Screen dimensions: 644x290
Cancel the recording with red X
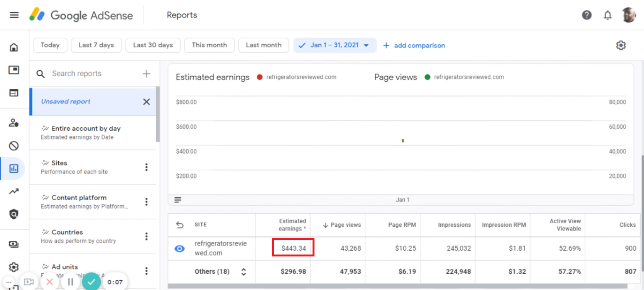tap(49, 282)
